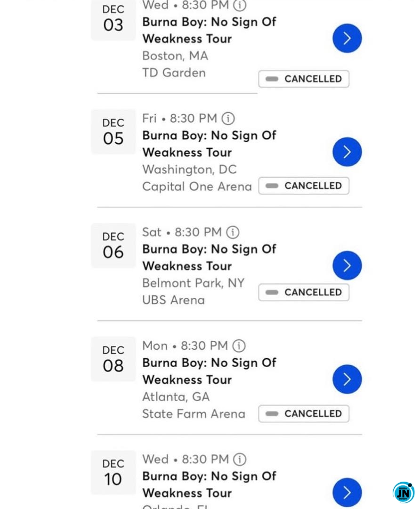420x509 pixels.
Task: Click info icon on Dec 10 event
Action: pos(240,459)
